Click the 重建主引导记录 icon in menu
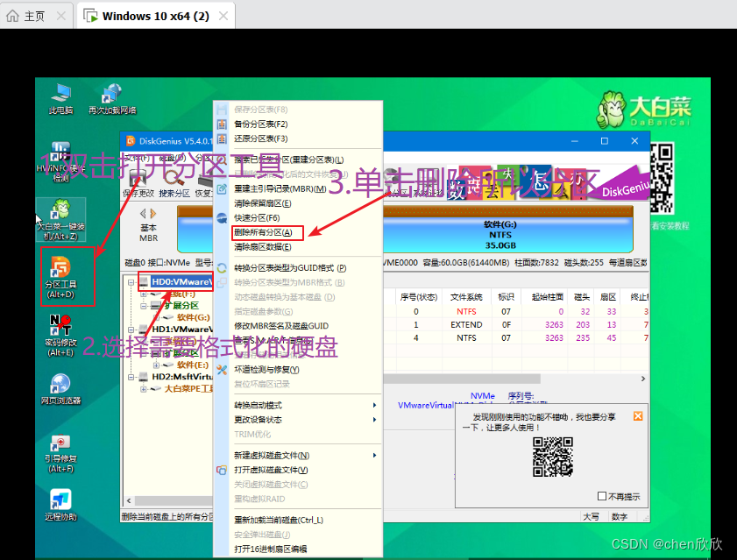This screenshot has height=560, width=737. tap(222, 189)
